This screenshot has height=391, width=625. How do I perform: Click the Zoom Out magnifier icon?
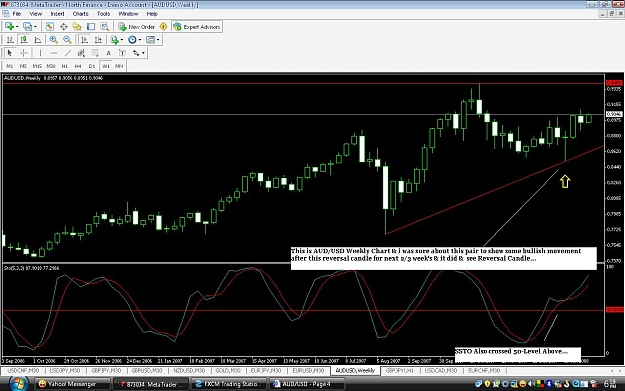pyautogui.click(x=67, y=39)
